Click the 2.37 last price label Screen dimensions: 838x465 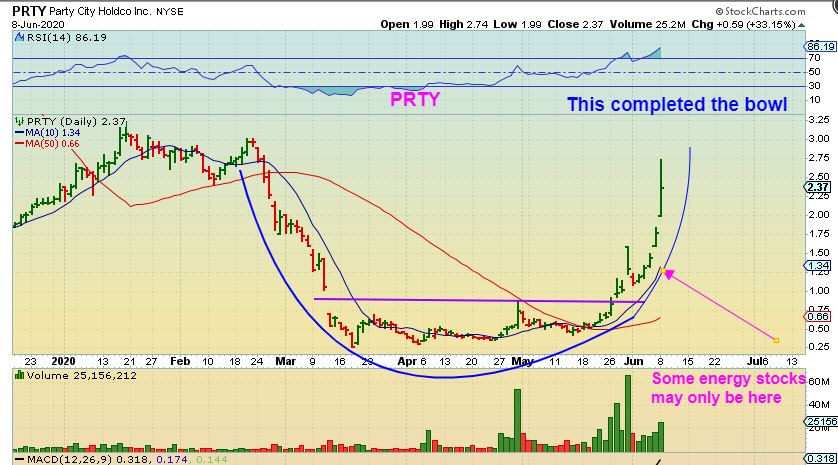(x=818, y=187)
